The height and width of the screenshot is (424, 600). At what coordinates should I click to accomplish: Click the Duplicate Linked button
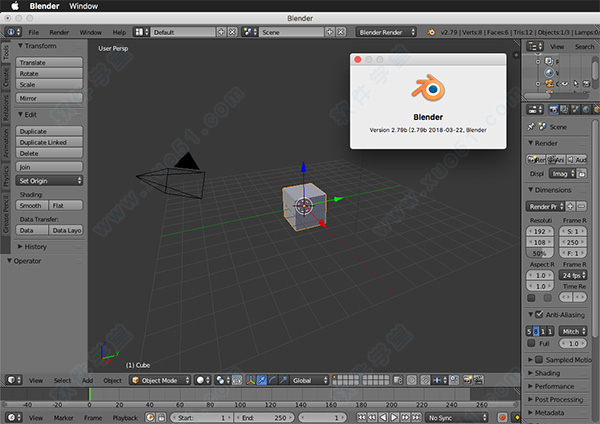pyautogui.click(x=49, y=142)
